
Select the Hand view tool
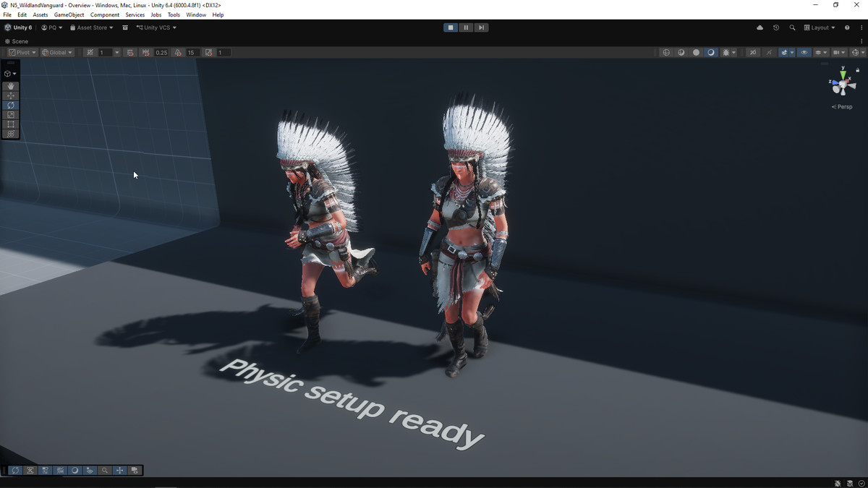pos(11,86)
